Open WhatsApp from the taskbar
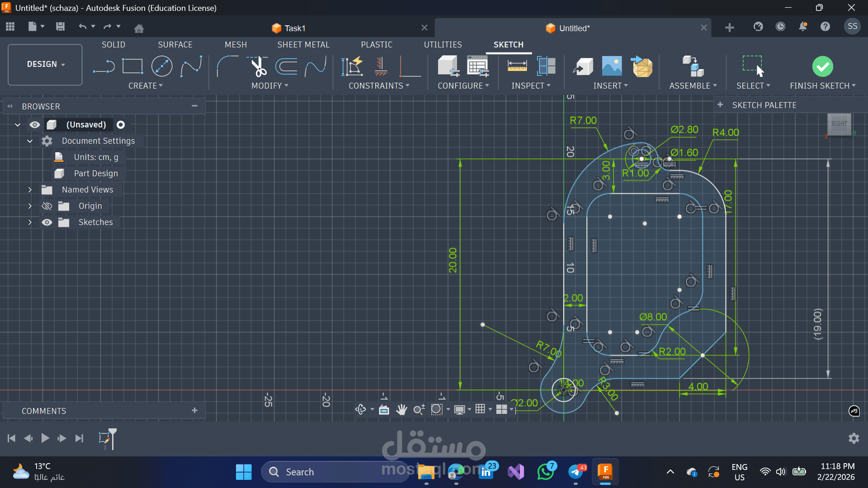The height and width of the screenshot is (488, 868). (x=546, y=472)
